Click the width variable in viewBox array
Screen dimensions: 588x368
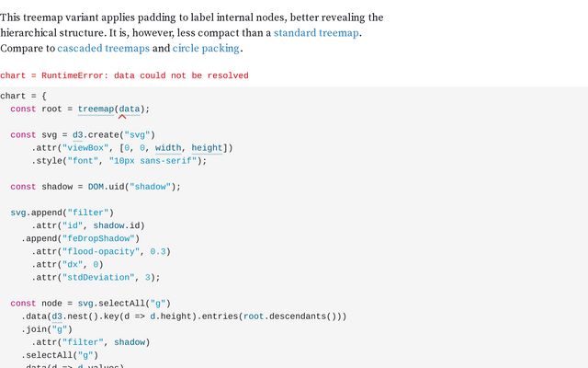click(168, 148)
